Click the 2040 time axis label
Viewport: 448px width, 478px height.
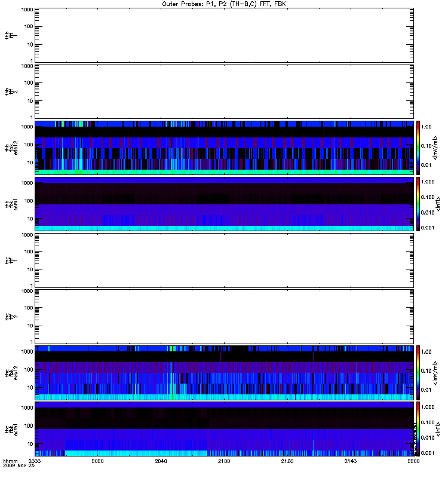(161, 461)
